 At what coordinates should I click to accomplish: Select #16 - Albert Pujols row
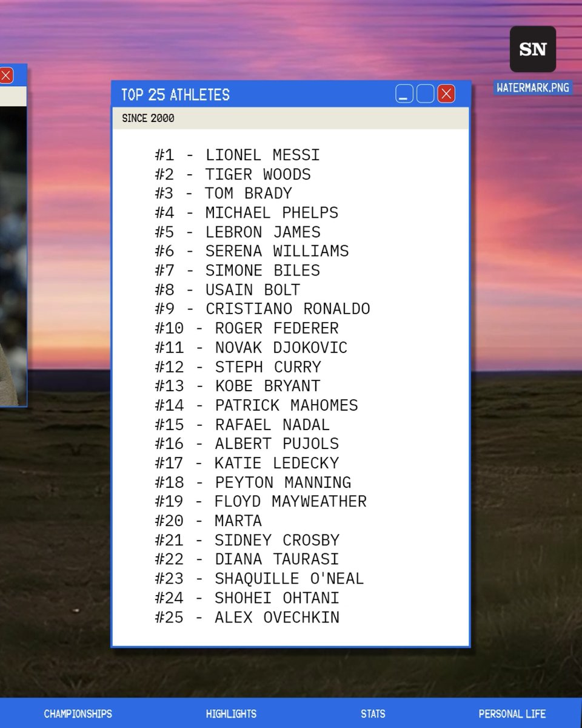[247, 443]
